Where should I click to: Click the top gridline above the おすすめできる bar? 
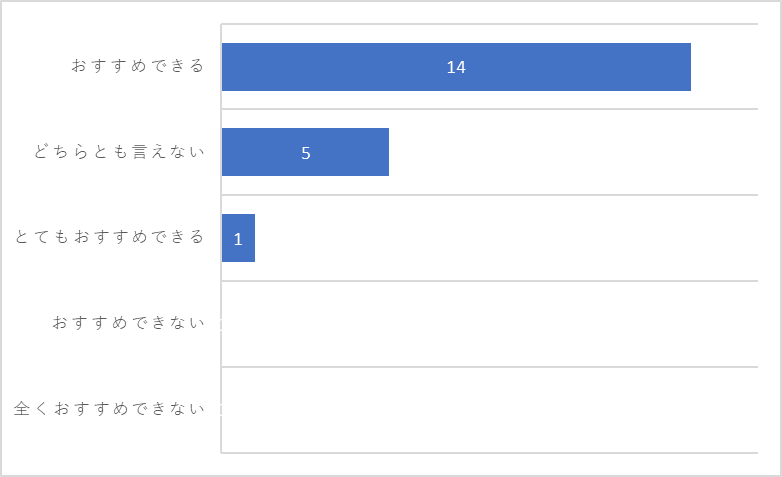[x=490, y=23]
